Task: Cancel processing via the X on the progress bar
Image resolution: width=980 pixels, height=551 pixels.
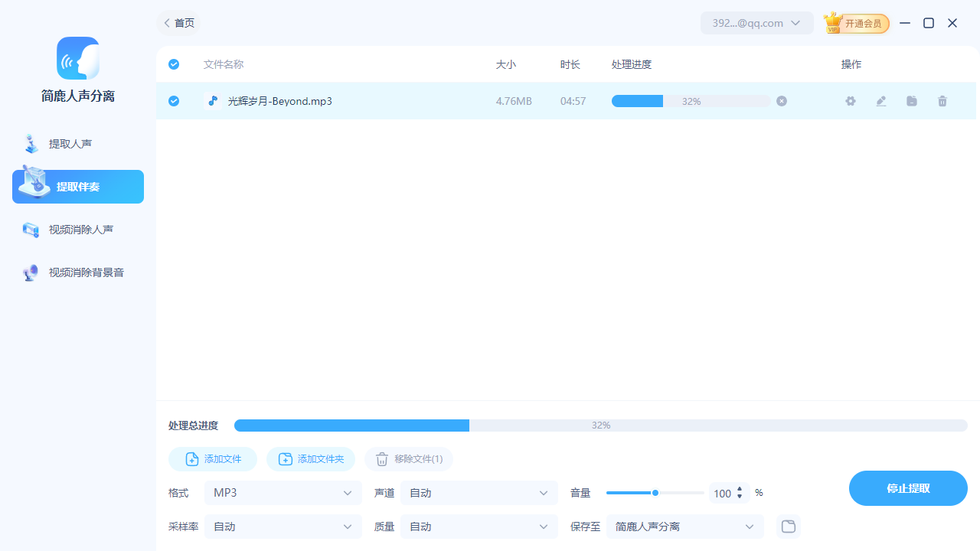Action: coord(781,100)
